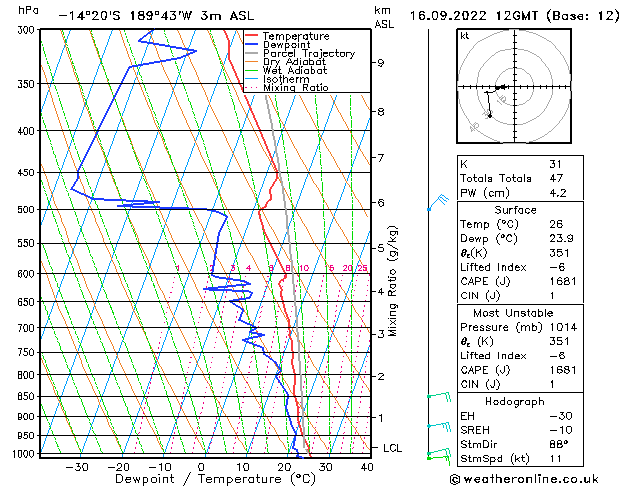Click the PW (cm) value 4.2
629x486 pixels.
[558, 192]
